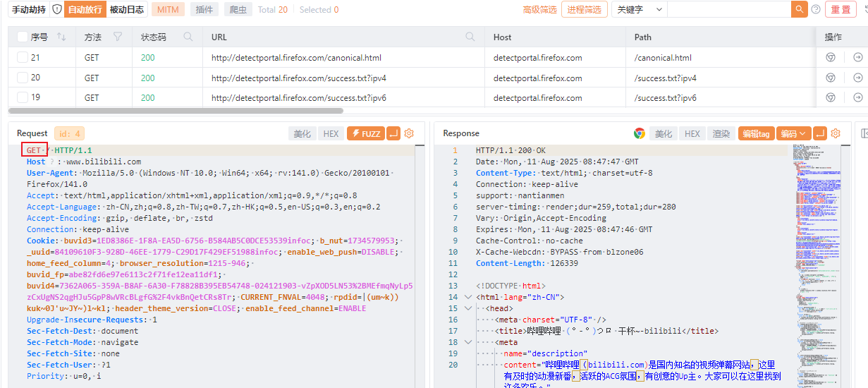The image size is (868, 388).
Task: Open row 19 in browser icon
Action: [x=831, y=97]
